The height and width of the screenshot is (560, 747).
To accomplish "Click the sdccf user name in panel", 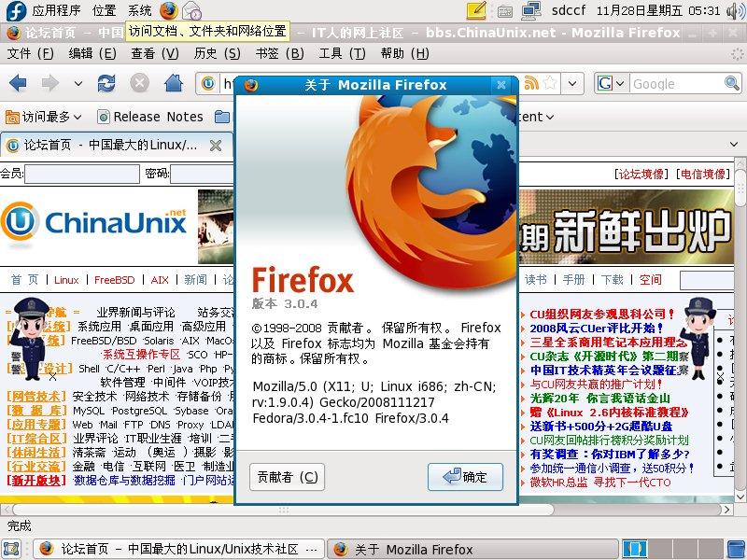I will 569,10.
